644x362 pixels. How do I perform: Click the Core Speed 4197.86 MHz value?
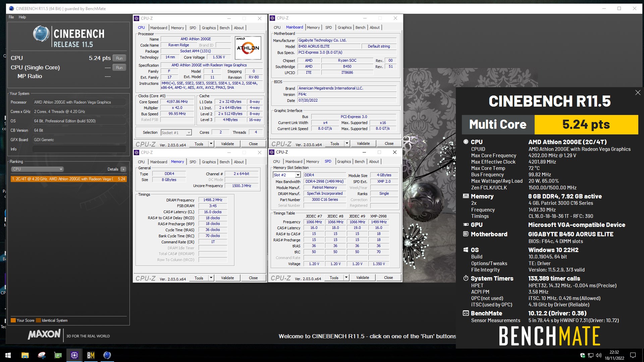tap(177, 102)
